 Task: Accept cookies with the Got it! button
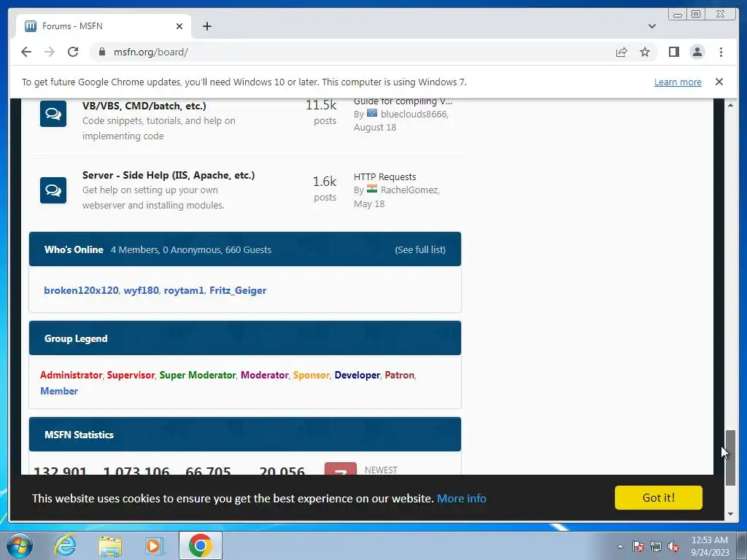coord(659,497)
